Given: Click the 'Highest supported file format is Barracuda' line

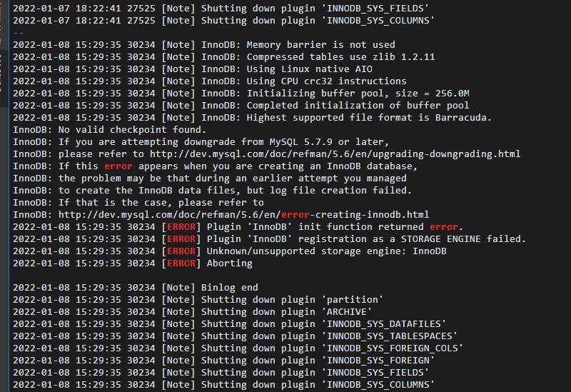Looking at the screenshot, I should [x=253, y=118].
